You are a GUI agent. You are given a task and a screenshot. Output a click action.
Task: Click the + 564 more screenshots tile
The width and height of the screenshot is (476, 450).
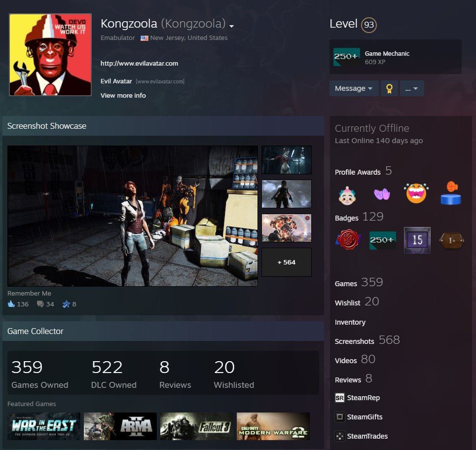point(287,262)
